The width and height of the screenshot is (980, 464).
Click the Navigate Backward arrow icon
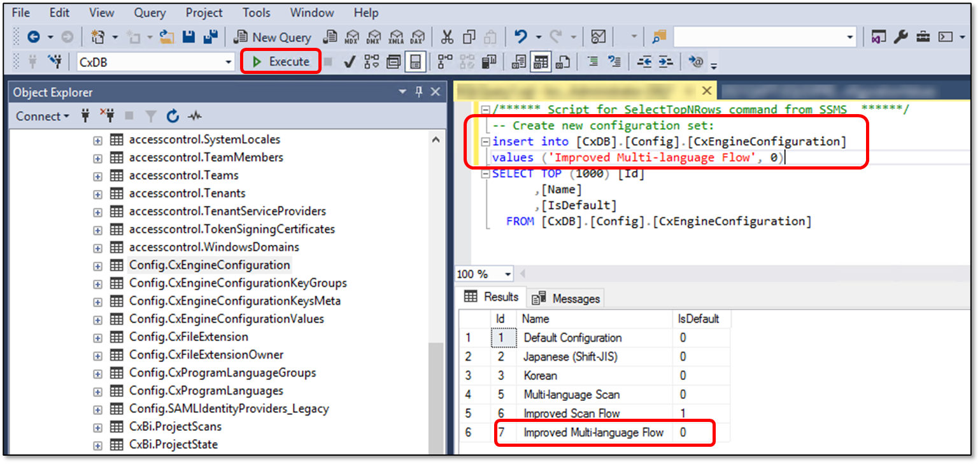point(33,37)
